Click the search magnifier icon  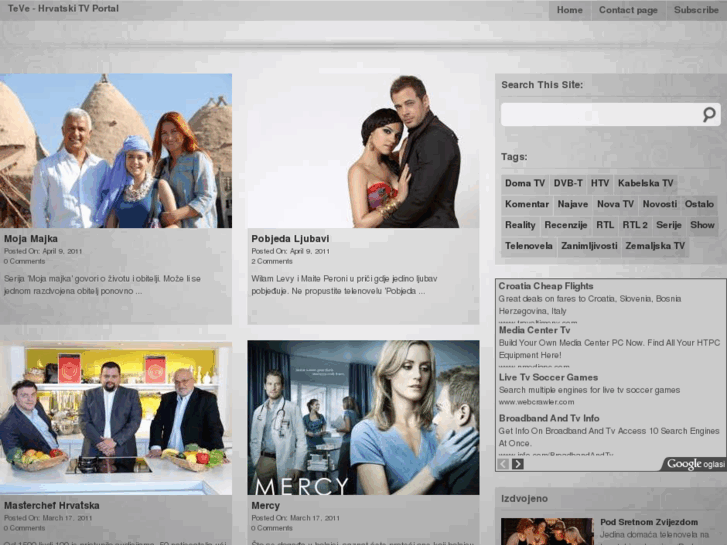click(x=709, y=114)
